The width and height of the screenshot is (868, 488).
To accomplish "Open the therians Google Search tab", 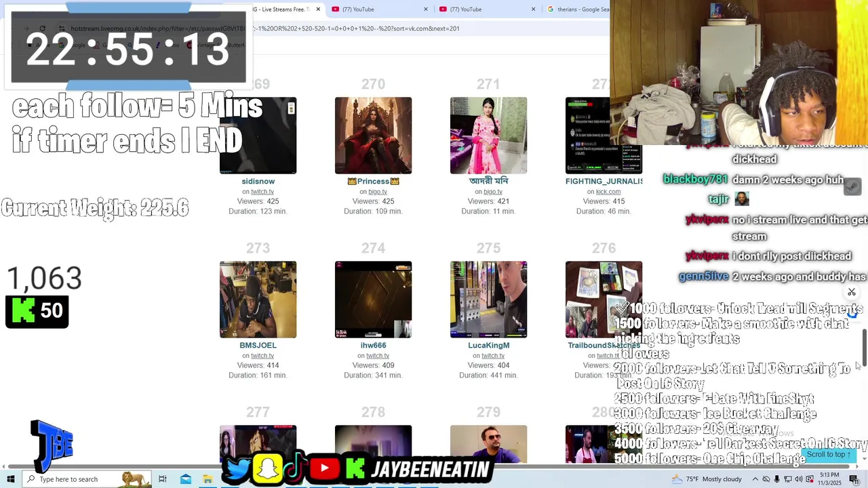I will (x=576, y=9).
